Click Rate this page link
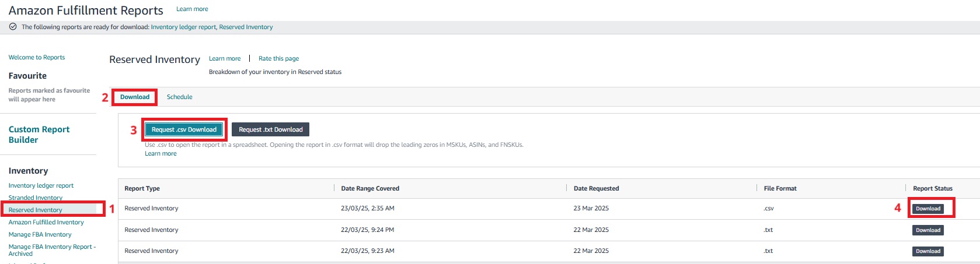The height and width of the screenshot is (264, 980). coord(278,59)
